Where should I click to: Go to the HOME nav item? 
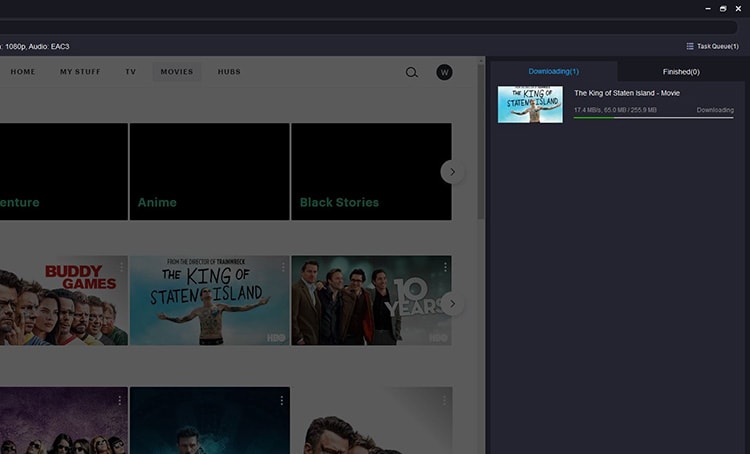click(x=23, y=72)
